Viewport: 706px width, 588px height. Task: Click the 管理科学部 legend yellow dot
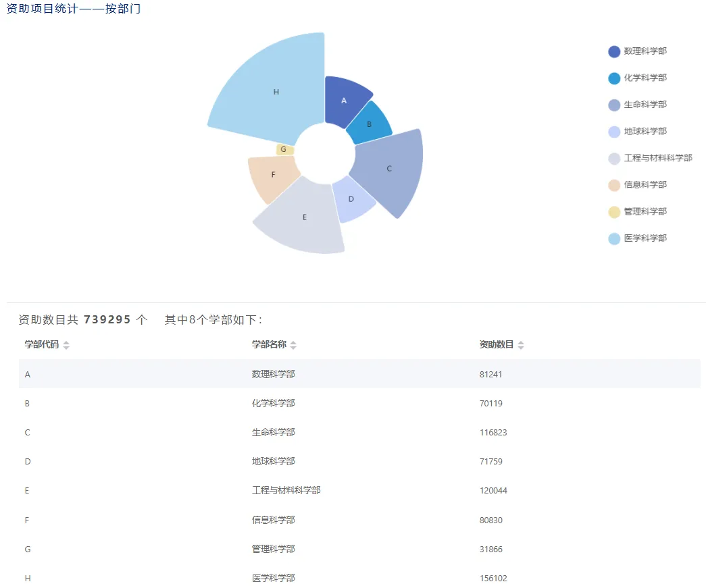pyautogui.click(x=614, y=212)
